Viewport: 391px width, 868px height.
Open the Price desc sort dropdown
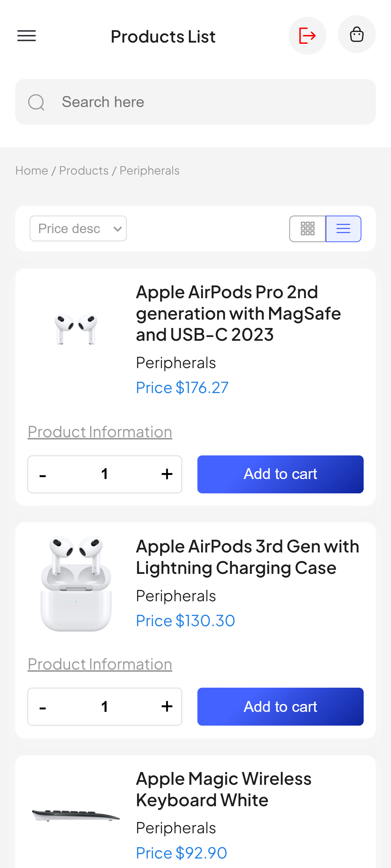click(x=78, y=229)
